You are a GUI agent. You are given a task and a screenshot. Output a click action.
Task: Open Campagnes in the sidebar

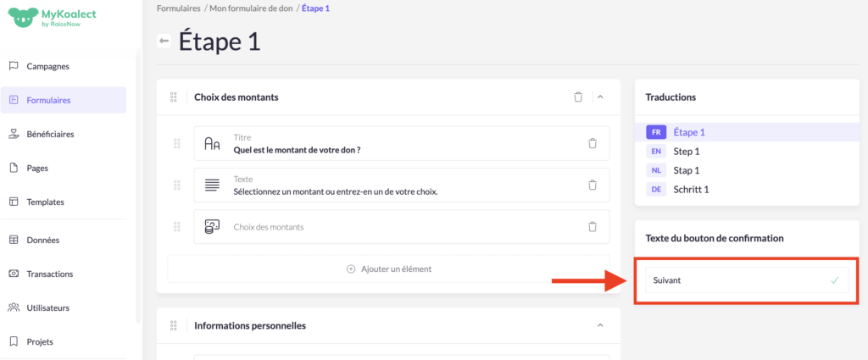[x=47, y=66]
